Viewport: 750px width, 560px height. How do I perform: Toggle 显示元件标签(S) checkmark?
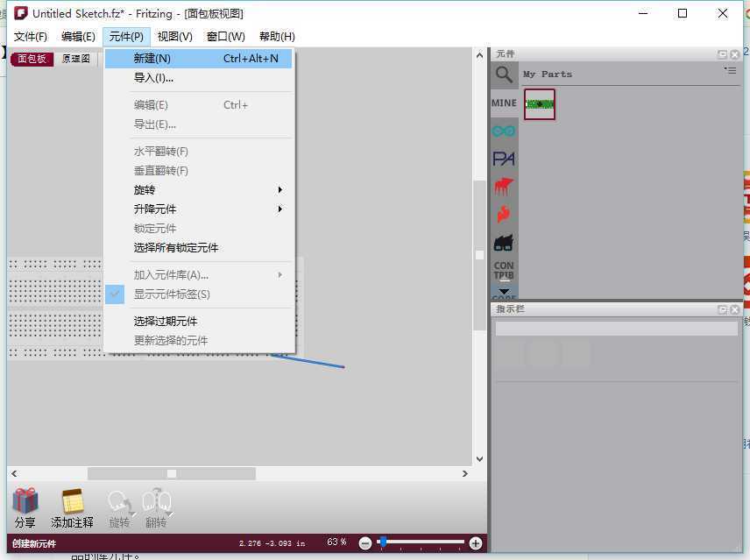[x=198, y=294]
